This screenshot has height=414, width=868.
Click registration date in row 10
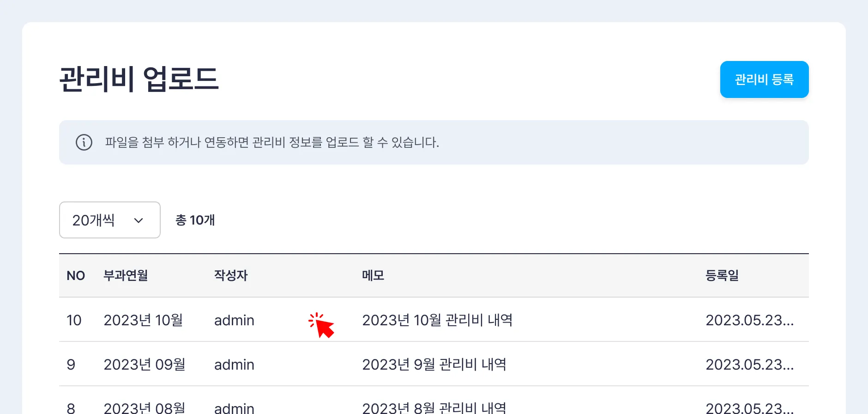click(x=749, y=320)
